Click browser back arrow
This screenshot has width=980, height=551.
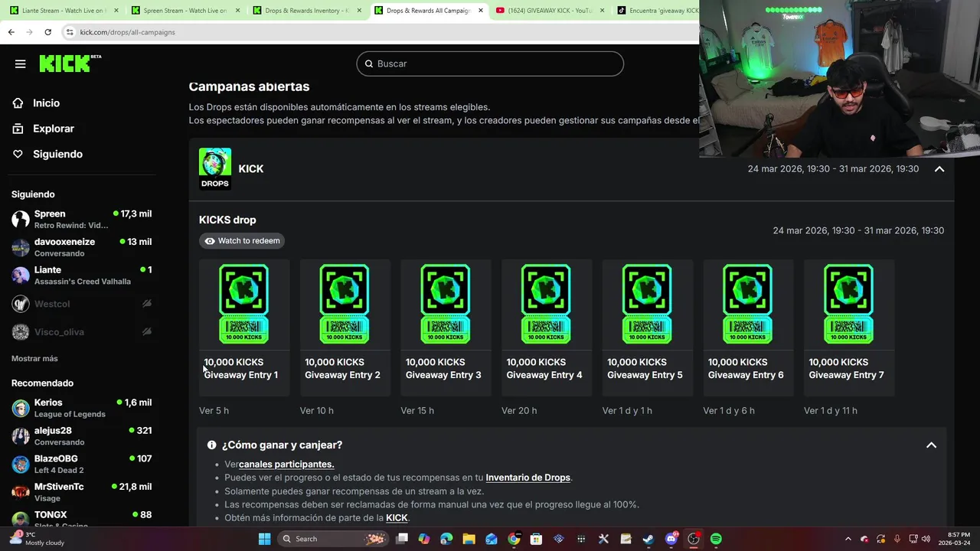pyautogui.click(x=11, y=32)
